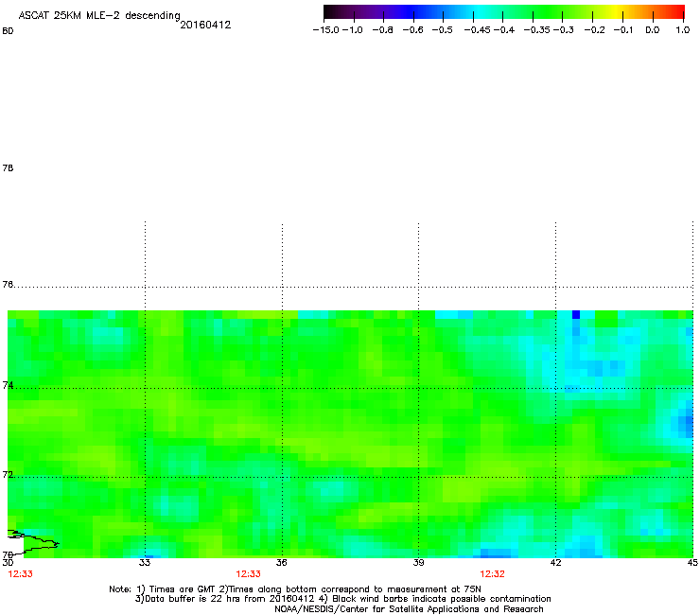Click the -0.1 color scale label
700x615 pixels.
coord(623,30)
